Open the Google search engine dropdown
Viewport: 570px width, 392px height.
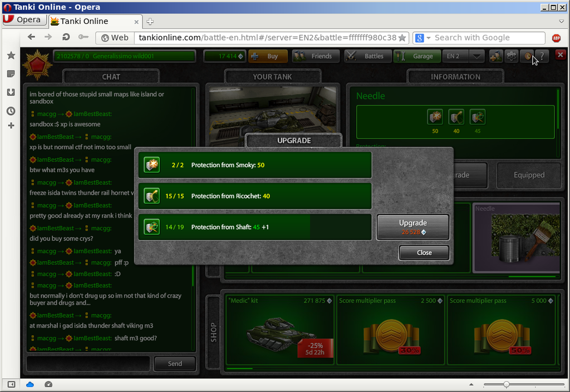point(422,38)
